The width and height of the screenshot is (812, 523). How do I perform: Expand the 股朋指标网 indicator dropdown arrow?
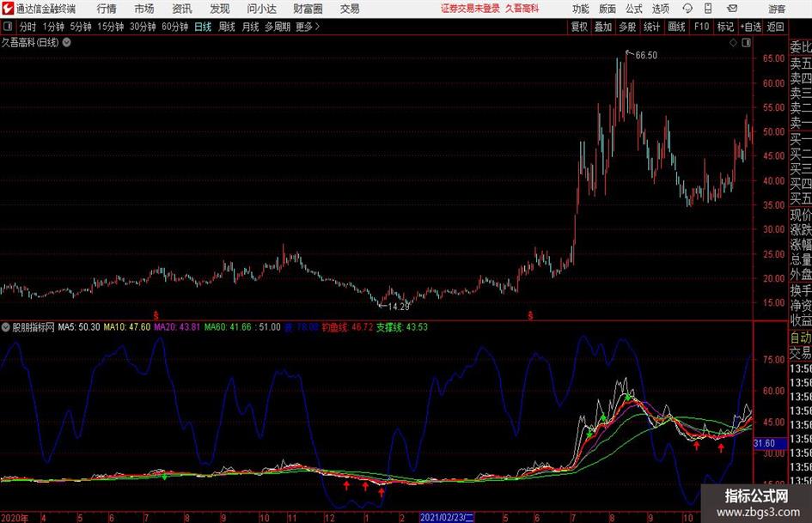(x=6, y=327)
